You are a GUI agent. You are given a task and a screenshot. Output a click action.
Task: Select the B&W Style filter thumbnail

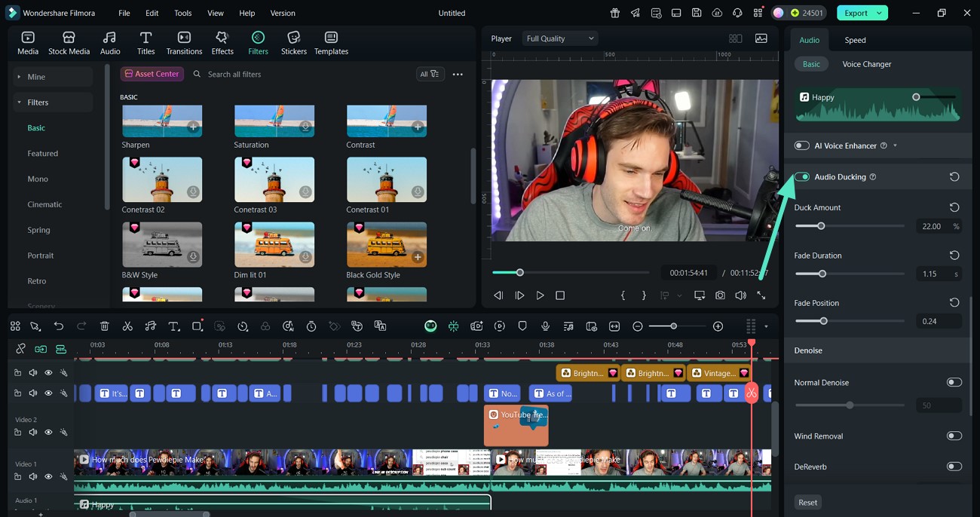click(x=162, y=245)
